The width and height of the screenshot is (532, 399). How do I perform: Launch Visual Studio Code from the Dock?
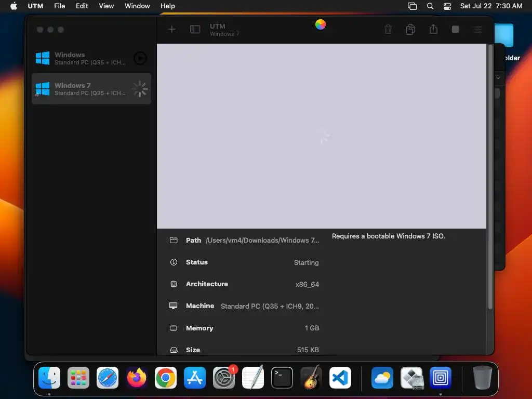coord(340,377)
